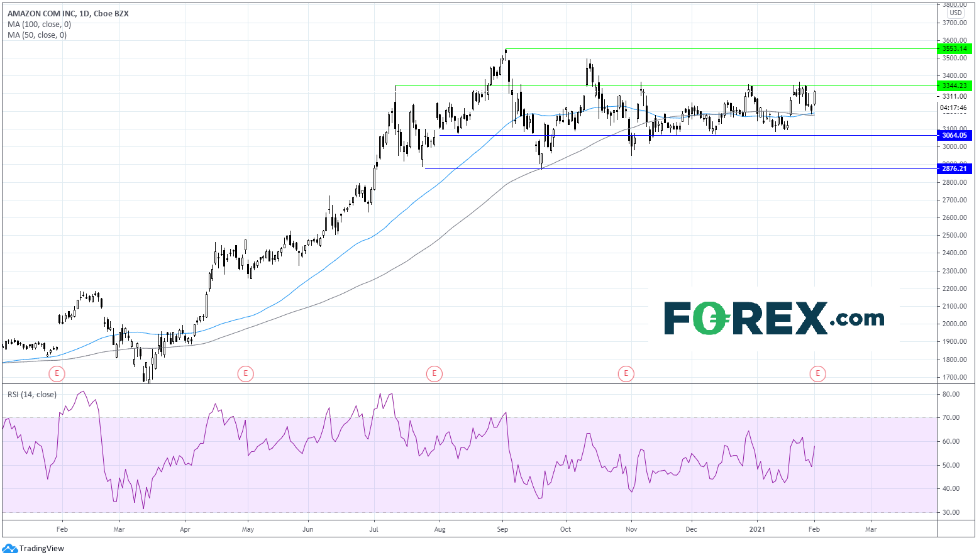This screenshot has height=560, width=979.
Task: Select the Nov label on time axis
Action: pos(631,529)
